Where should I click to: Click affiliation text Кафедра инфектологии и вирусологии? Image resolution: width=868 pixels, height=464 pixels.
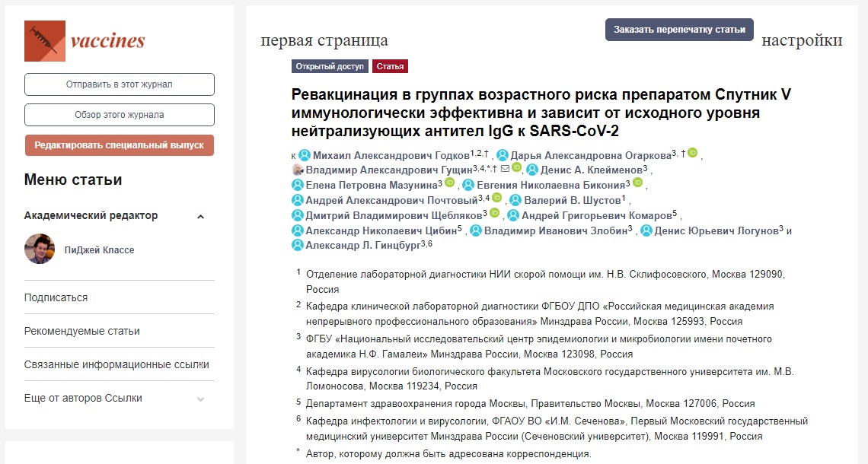point(557,428)
